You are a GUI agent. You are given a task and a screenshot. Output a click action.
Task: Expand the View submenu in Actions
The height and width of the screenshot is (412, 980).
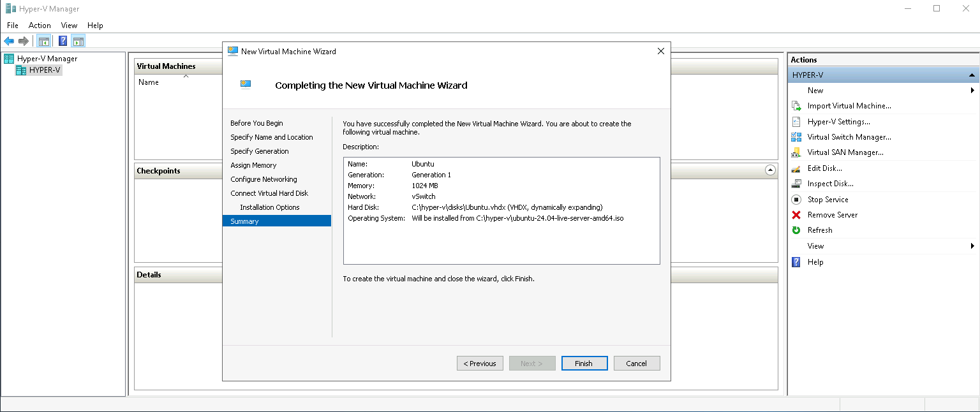[x=972, y=246]
